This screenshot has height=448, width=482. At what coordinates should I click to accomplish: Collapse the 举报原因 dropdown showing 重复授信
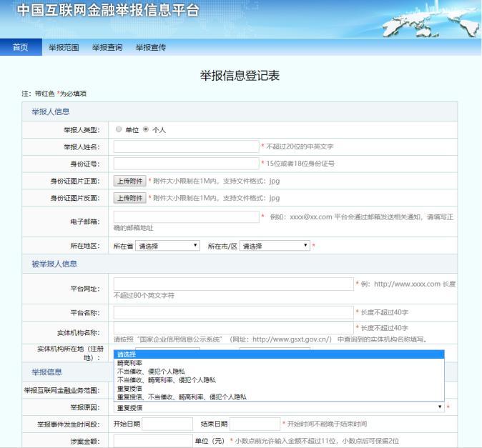279,407
